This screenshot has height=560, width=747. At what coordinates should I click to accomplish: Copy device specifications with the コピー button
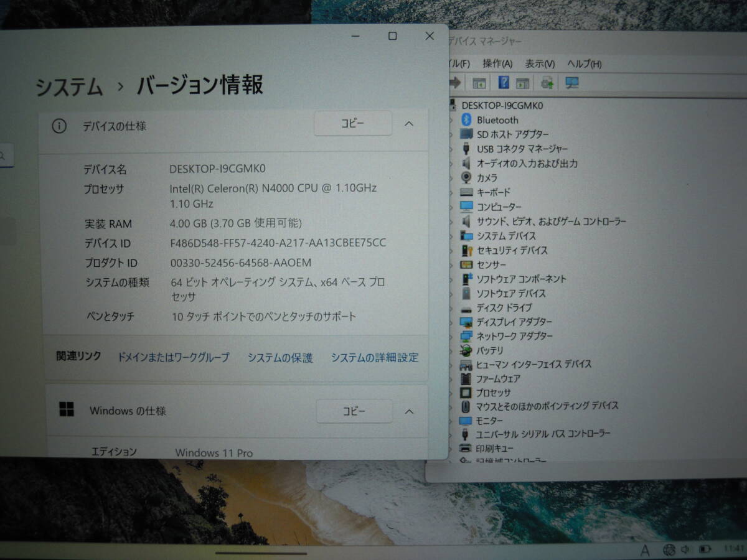tap(353, 123)
